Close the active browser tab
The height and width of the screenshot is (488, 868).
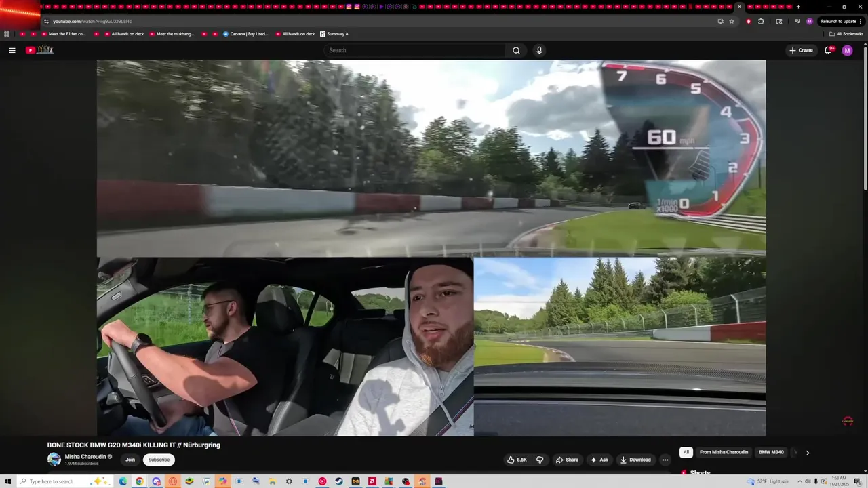click(739, 7)
